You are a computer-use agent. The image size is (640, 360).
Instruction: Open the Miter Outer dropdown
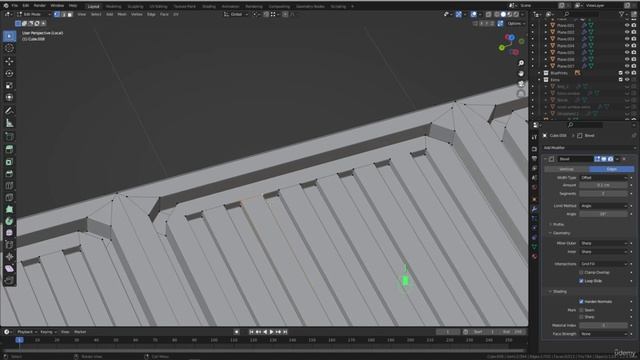[x=604, y=243]
